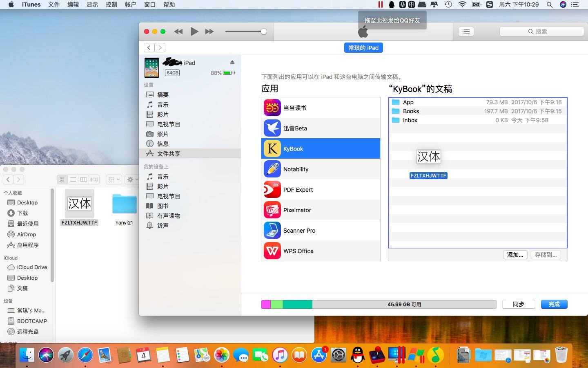Image resolution: width=588 pixels, height=368 pixels.
Task: Open AirDrop in the Finder sidebar
Action: [x=27, y=234]
